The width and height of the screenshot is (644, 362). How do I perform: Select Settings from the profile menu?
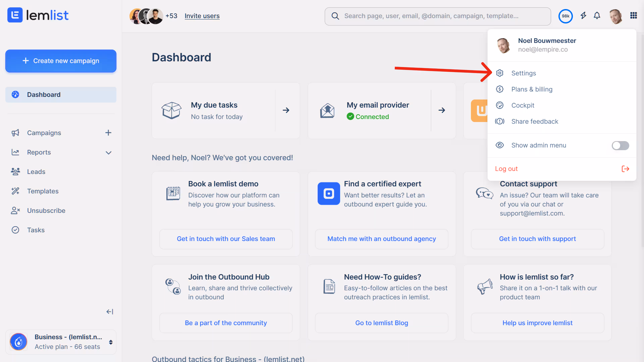click(523, 73)
